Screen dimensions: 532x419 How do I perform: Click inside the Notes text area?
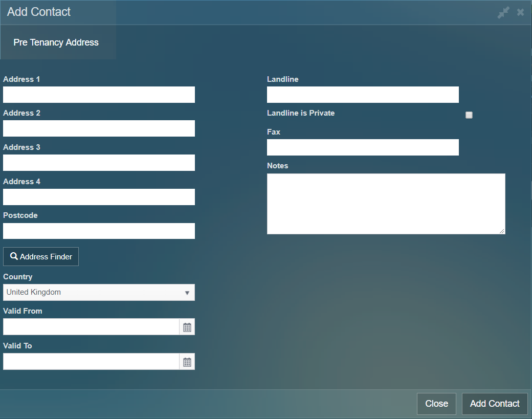point(386,204)
